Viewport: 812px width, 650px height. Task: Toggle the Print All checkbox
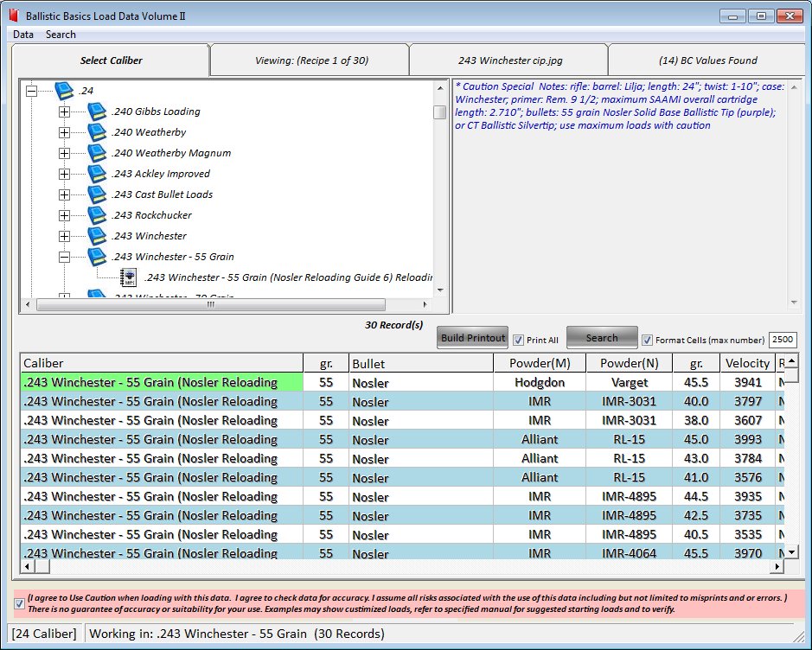pos(519,340)
